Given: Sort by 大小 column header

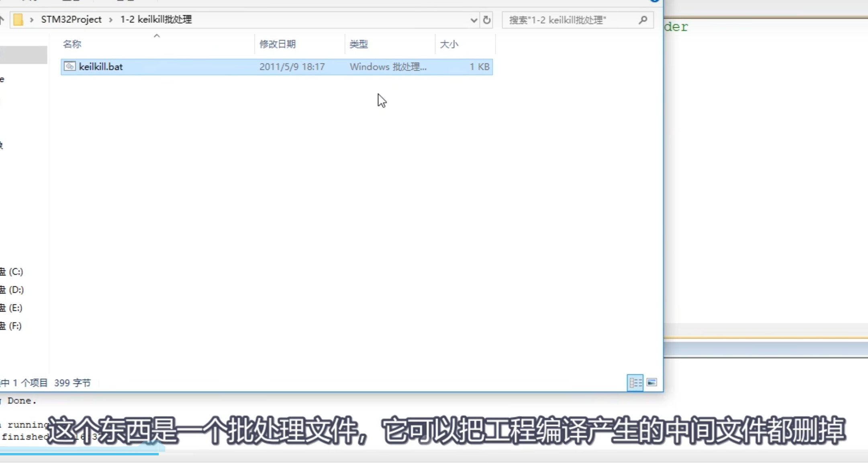Looking at the screenshot, I should click(449, 44).
